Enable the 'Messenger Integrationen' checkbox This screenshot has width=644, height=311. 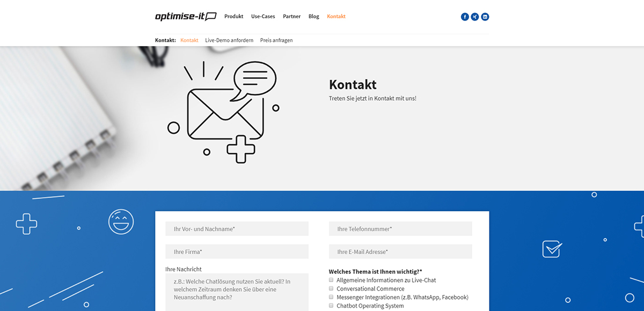332,297
